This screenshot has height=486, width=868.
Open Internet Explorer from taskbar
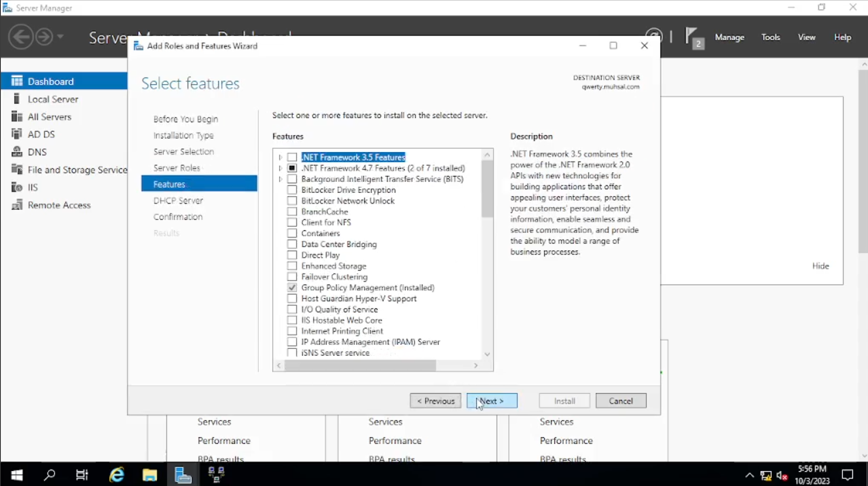coord(117,474)
